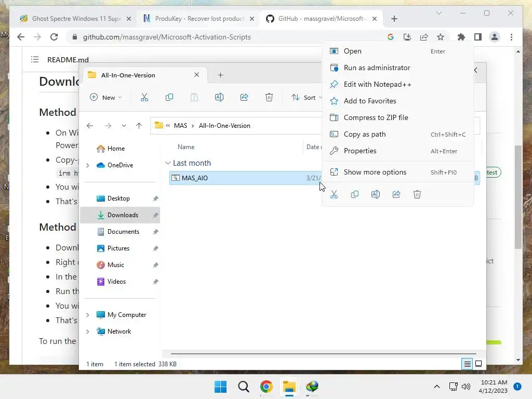
Task: Add new File Explorer tab
Action: coord(220,75)
